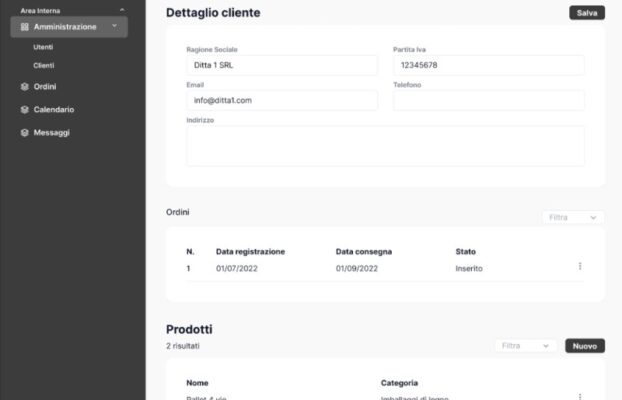Click the Calendario sidebar icon
Image resolution: width=622 pixels, height=400 pixels.
(25, 109)
